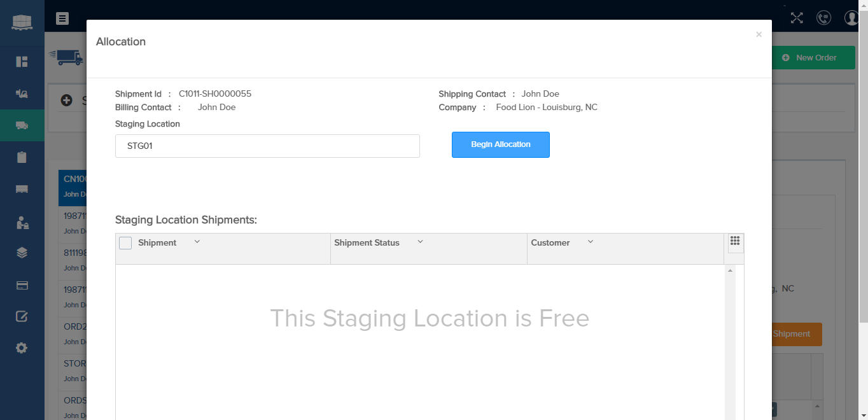868x420 pixels.
Task: Click the Customer column header
Action: click(x=550, y=242)
